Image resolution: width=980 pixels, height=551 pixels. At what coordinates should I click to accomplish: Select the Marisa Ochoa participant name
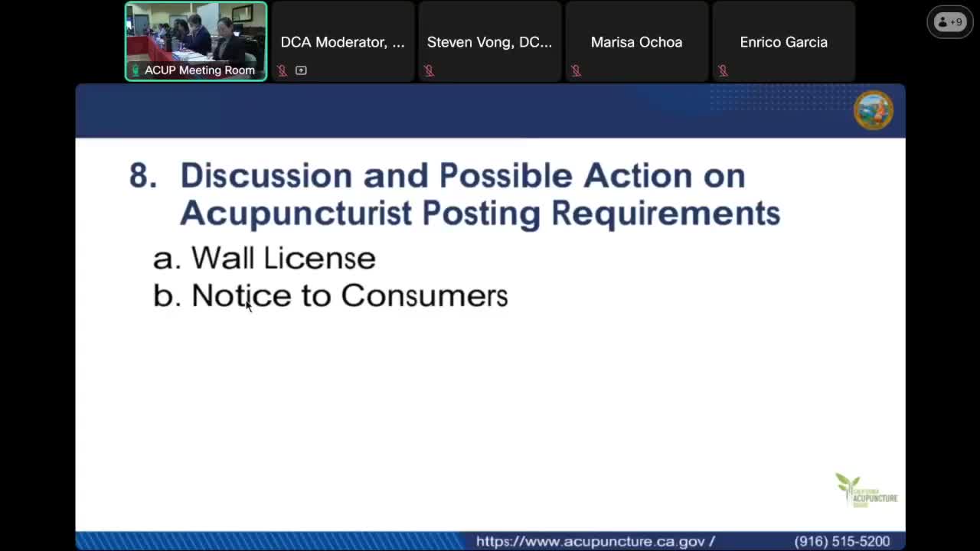[x=636, y=42]
